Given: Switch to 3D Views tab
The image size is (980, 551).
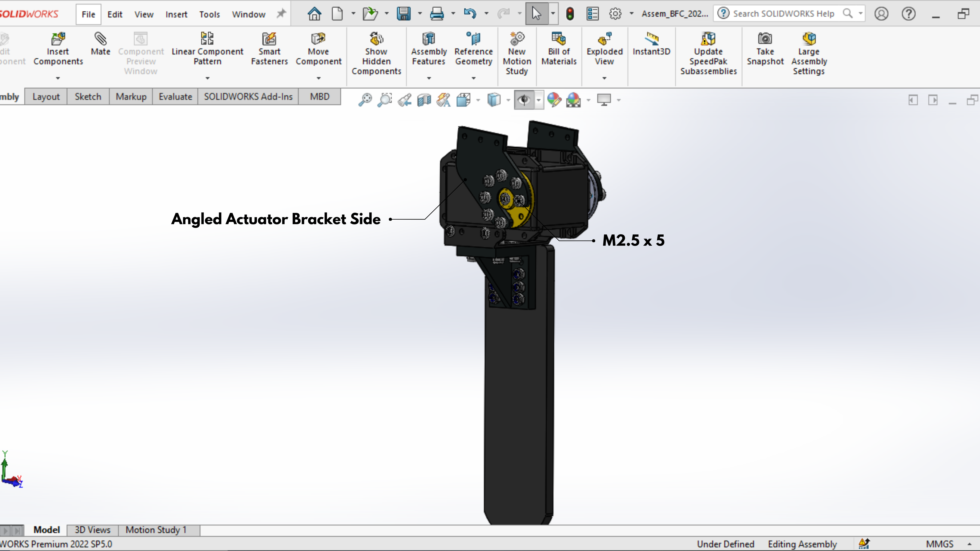Looking at the screenshot, I should pos(92,530).
